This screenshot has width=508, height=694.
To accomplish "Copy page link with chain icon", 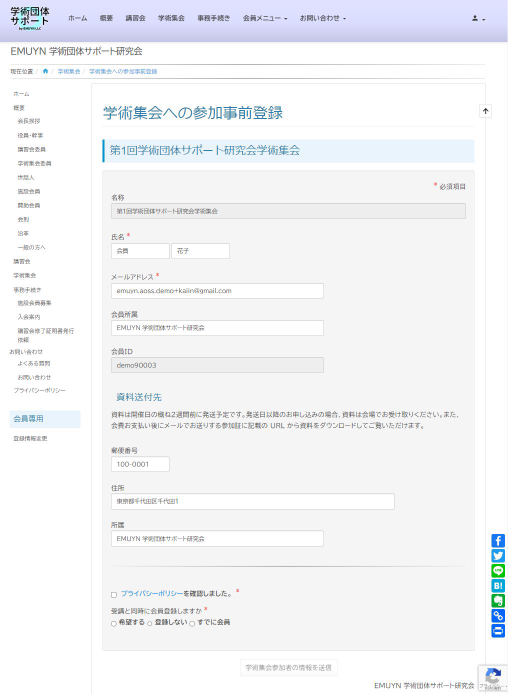I will tap(498, 616).
